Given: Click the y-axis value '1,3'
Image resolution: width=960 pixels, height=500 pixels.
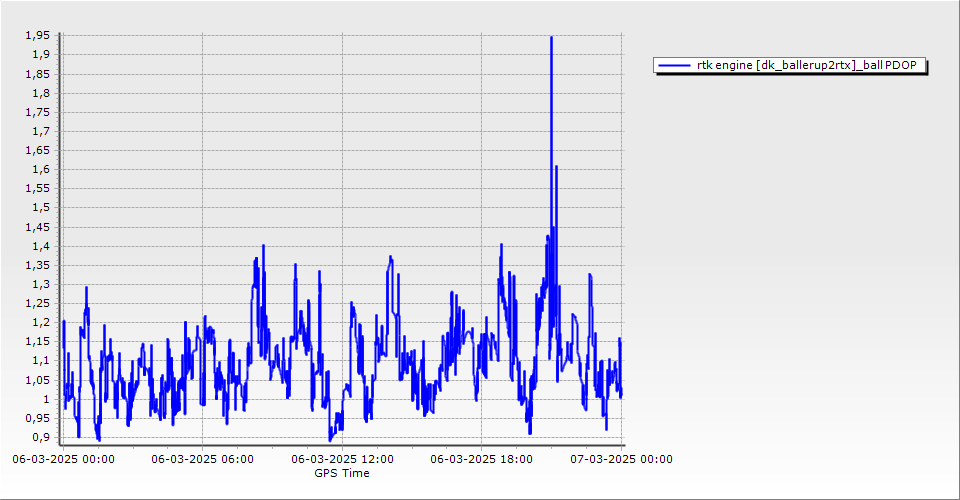Looking at the screenshot, I should pyautogui.click(x=41, y=285).
